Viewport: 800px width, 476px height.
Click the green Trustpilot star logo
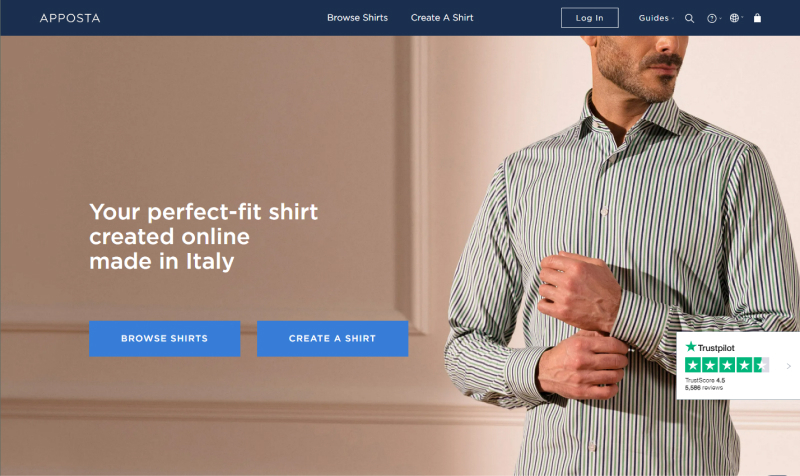tap(691, 346)
